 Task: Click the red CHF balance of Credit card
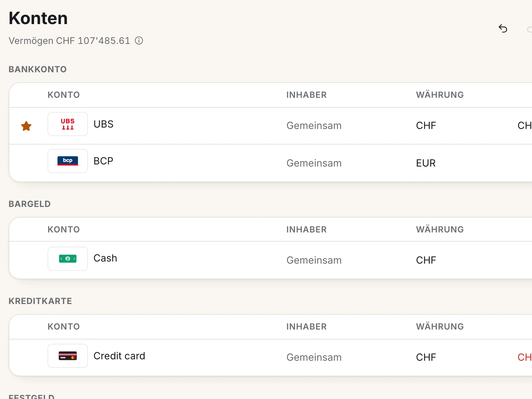pyautogui.click(x=525, y=357)
